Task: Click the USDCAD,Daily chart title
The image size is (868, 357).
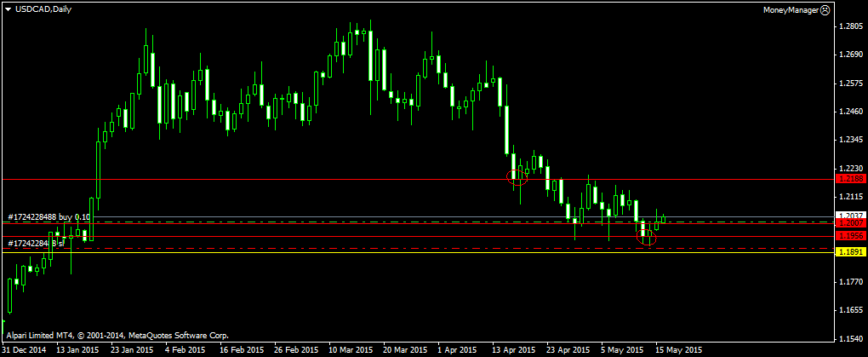Action: (43, 9)
